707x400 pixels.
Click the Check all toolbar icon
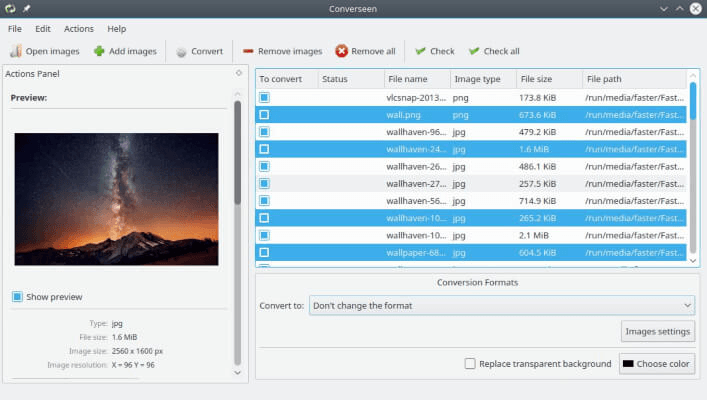(x=474, y=51)
